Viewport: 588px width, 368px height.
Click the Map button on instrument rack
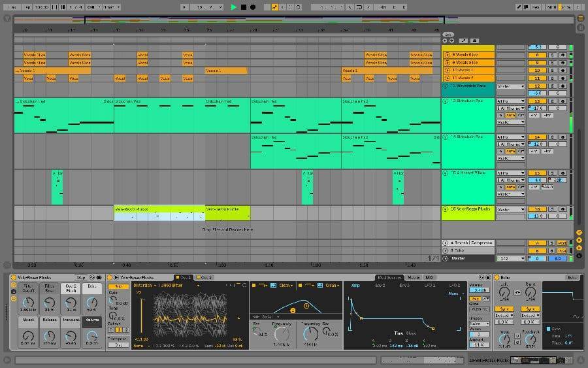(x=81, y=278)
